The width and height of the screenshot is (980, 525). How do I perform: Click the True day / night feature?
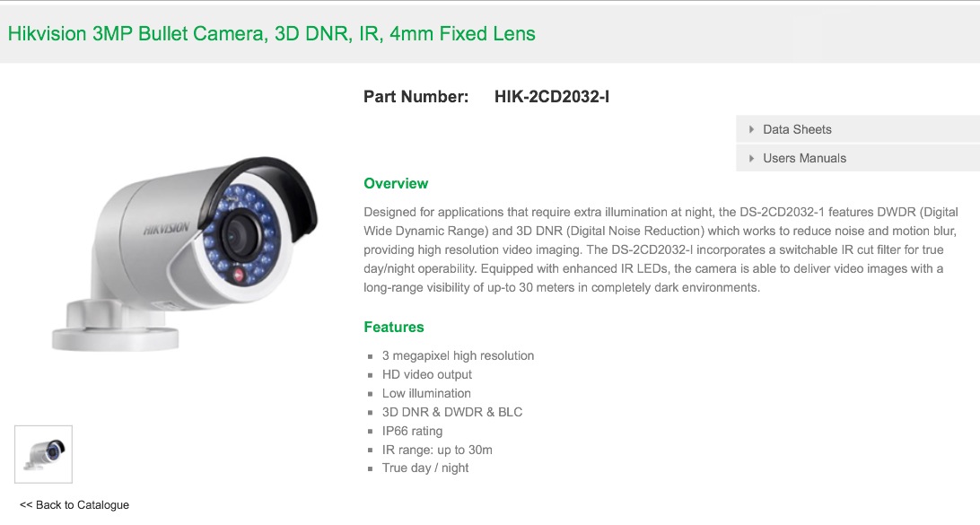(x=425, y=468)
